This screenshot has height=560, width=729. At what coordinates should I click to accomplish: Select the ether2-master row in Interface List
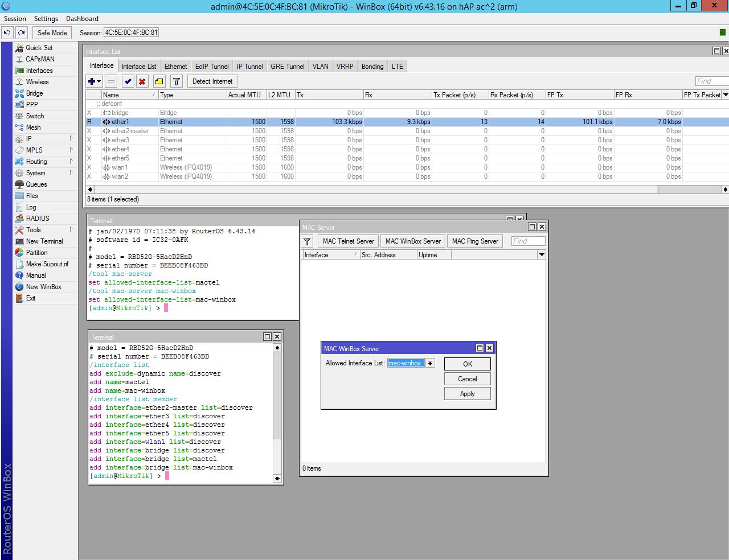click(x=407, y=131)
